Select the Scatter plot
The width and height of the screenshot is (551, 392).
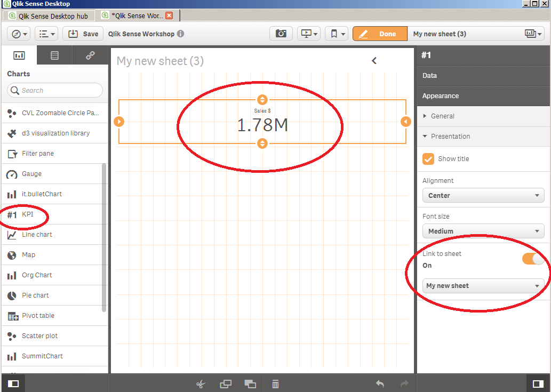[x=54, y=336]
